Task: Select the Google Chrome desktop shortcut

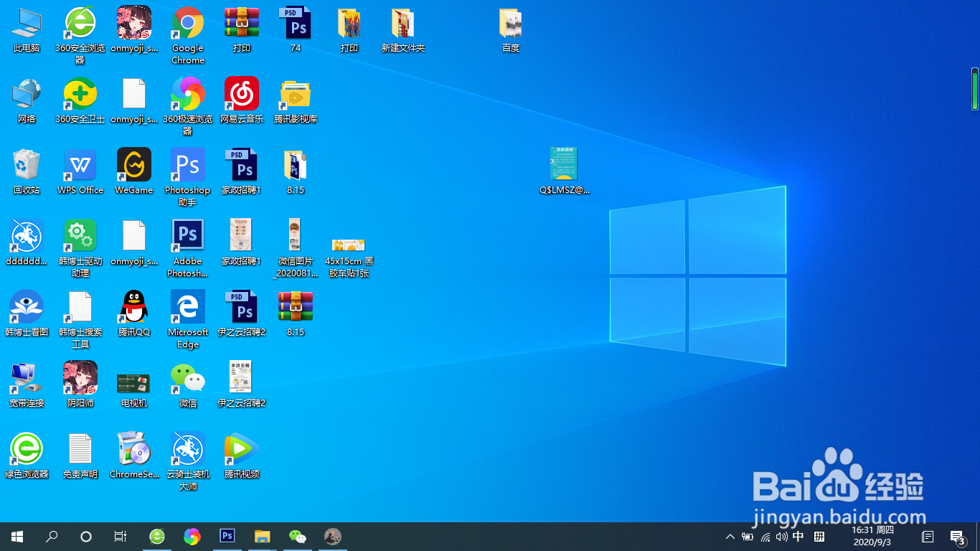Action: 188,36
